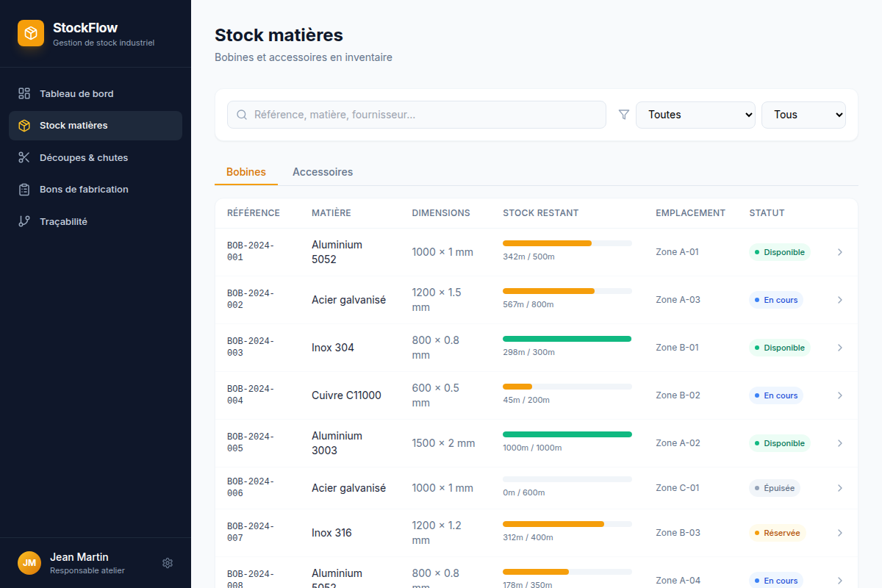Click the search magnifier icon

(x=242, y=115)
